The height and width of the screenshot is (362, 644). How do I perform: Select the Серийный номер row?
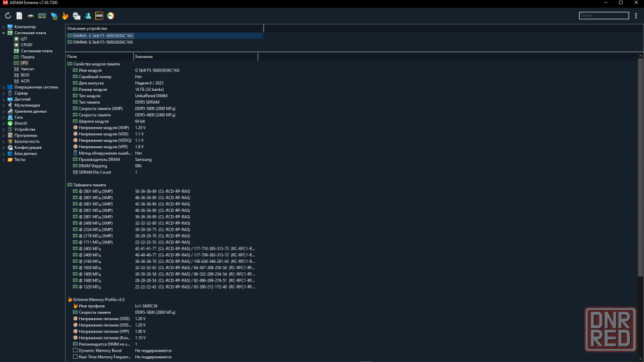click(x=162, y=77)
